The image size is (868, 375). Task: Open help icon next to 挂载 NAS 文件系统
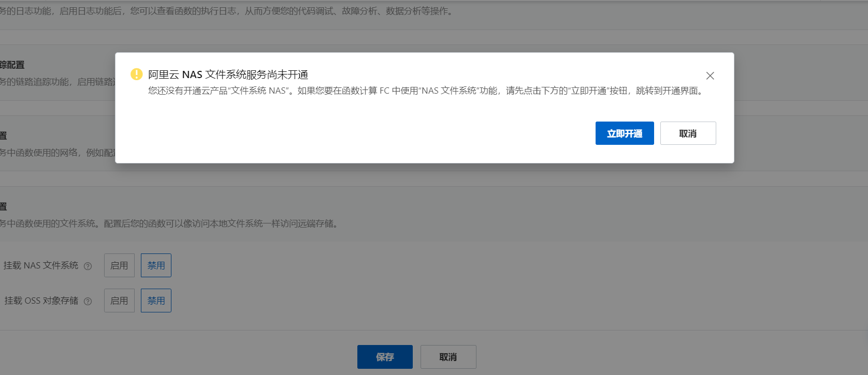point(88,266)
